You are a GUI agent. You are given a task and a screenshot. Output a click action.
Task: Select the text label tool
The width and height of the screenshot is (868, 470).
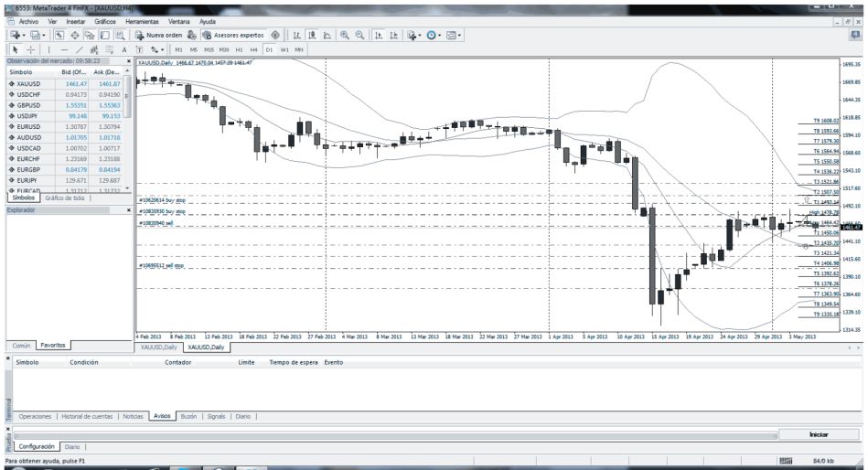[x=123, y=48]
